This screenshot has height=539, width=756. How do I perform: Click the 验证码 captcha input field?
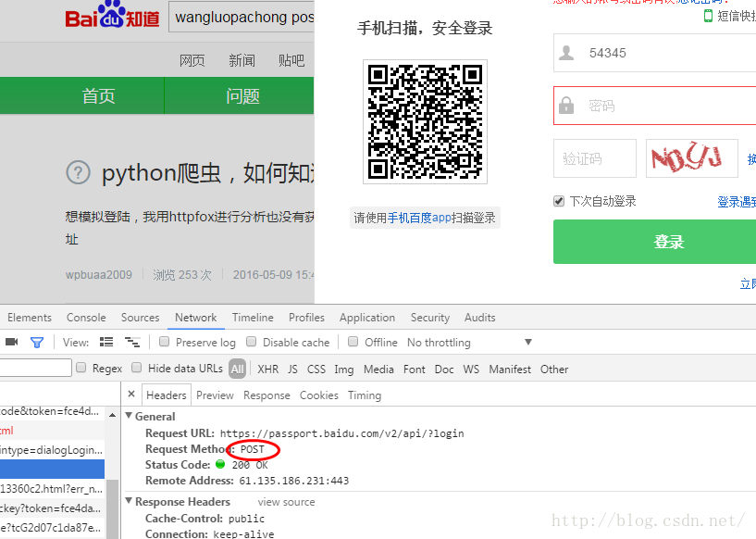(x=595, y=158)
